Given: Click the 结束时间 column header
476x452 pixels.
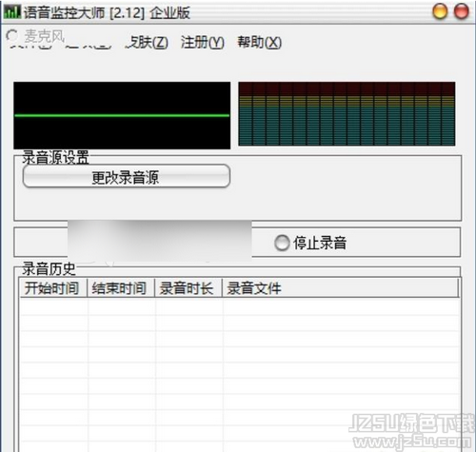Looking at the screenshot, I should (x=121, y=288).
